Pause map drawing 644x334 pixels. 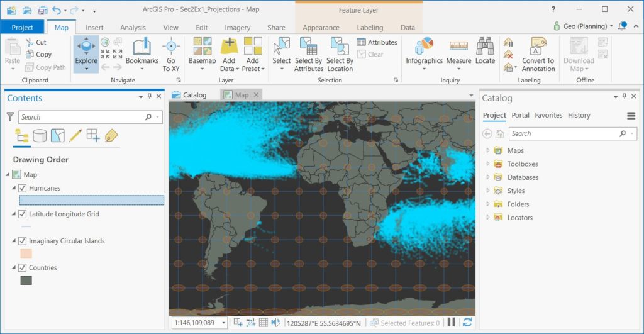tap(451, 323)
